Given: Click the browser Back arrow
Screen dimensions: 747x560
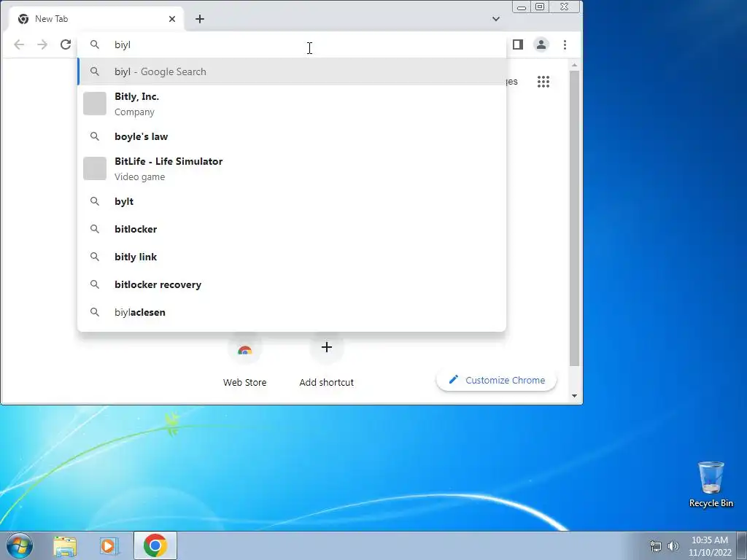Looking at the screenshot, I should [x=19, y=44].
